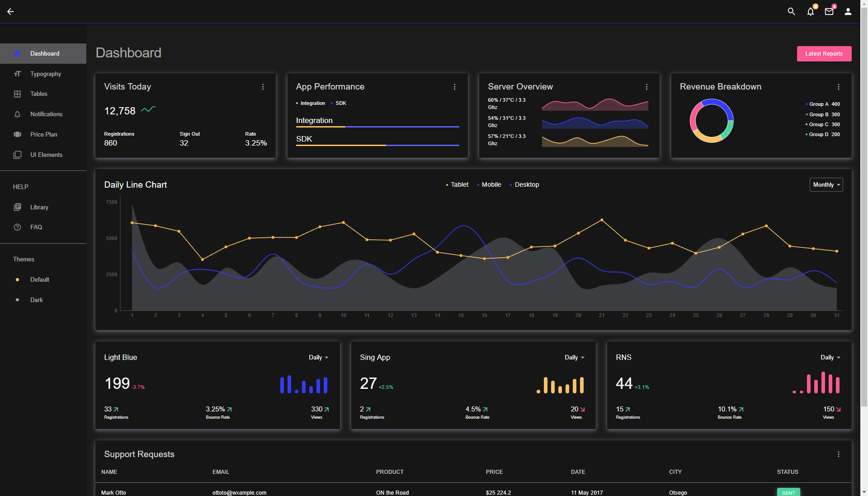Open the notifications bell icon
Screen dimensions: 868x496
tap(810, 12)
